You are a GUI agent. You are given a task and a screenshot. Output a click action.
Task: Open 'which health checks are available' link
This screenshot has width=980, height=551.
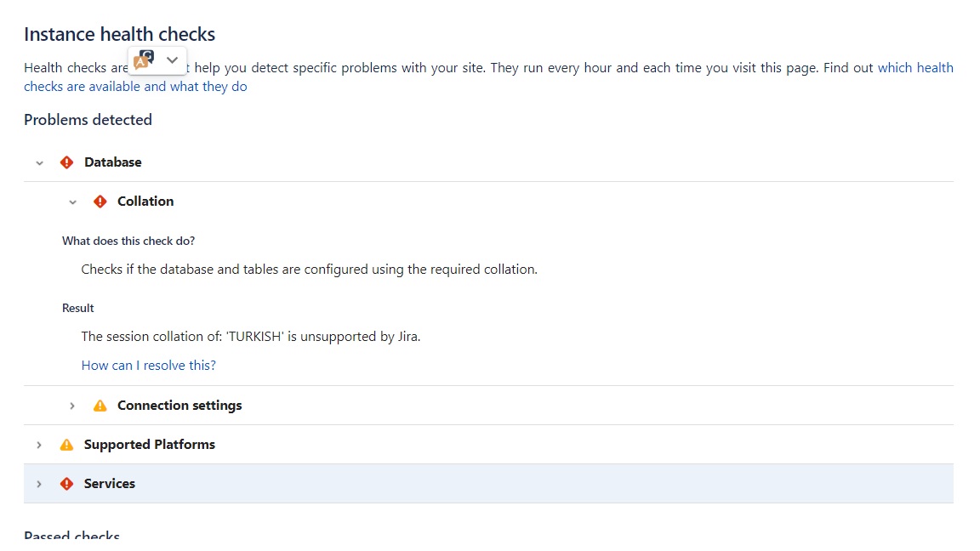(915, 67)
